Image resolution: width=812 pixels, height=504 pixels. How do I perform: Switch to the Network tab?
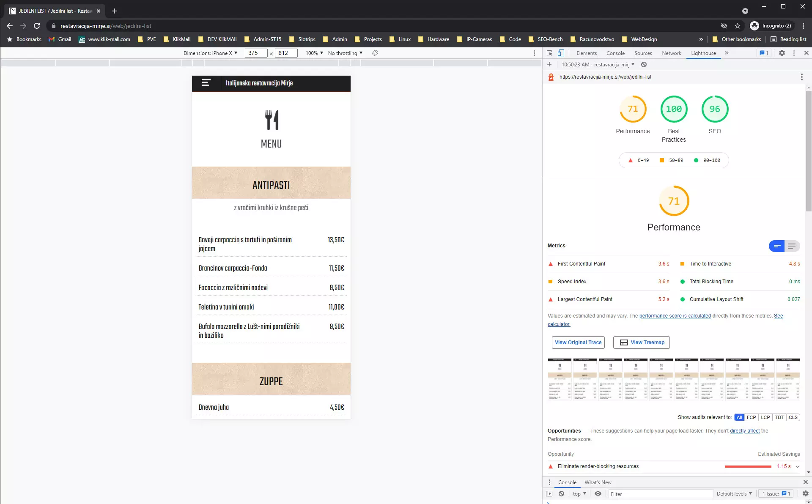click(x=671, y=53)
